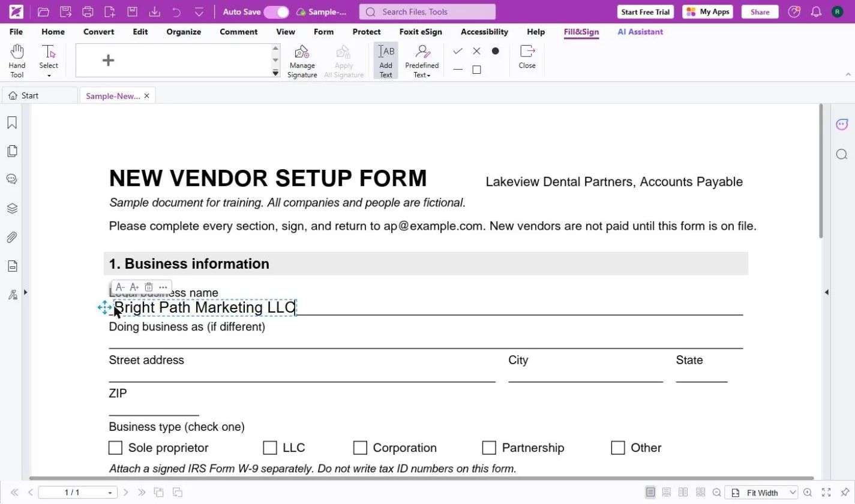Image resolution: width=855 pixels, height=504 pixels.
Task: Insert a line symbol
Action: (458, 70)
